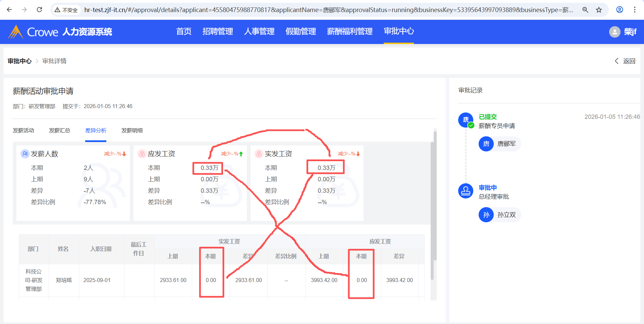Viewport: 644px width, 324px height.
Task: Click the 姓名 column header
Action: 63,249
